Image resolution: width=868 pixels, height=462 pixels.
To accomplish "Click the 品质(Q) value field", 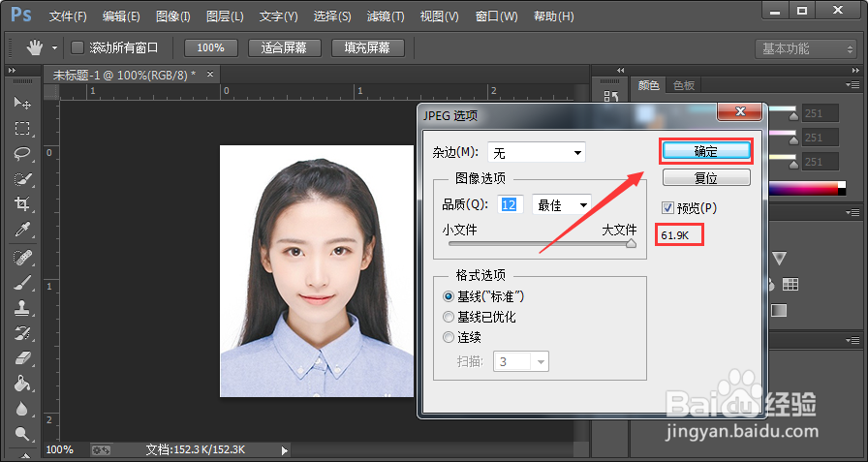I will (510, 204).
